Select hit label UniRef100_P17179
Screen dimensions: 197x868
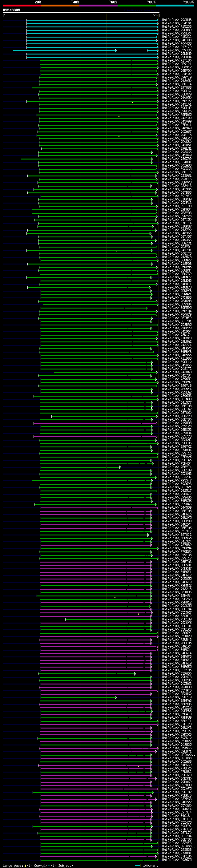[x=176, y=47]
